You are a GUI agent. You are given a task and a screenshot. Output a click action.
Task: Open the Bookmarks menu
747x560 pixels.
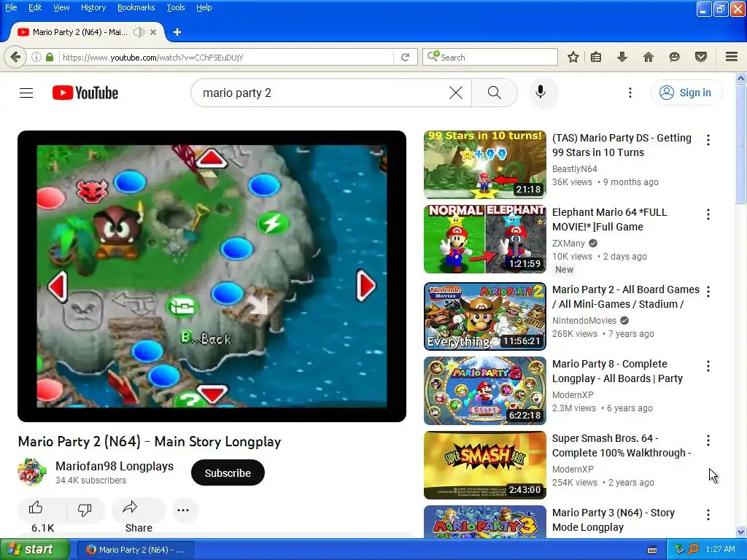(136, 7)
